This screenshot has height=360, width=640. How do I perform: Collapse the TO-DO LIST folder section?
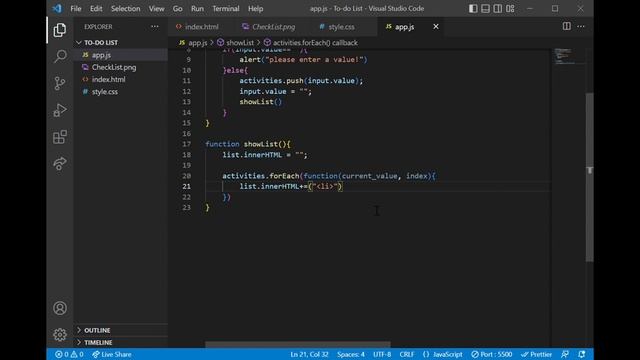120,42
